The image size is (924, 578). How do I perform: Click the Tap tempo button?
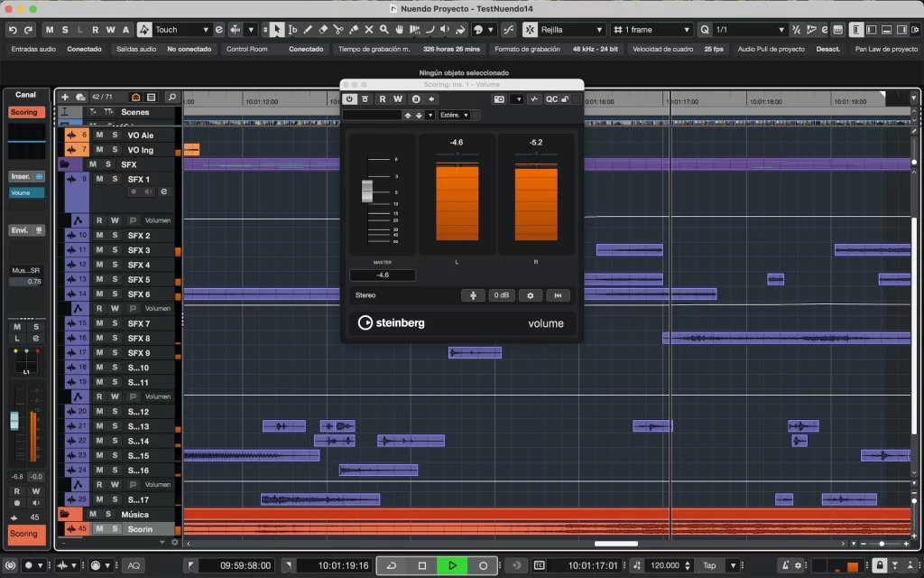point(709,565)
